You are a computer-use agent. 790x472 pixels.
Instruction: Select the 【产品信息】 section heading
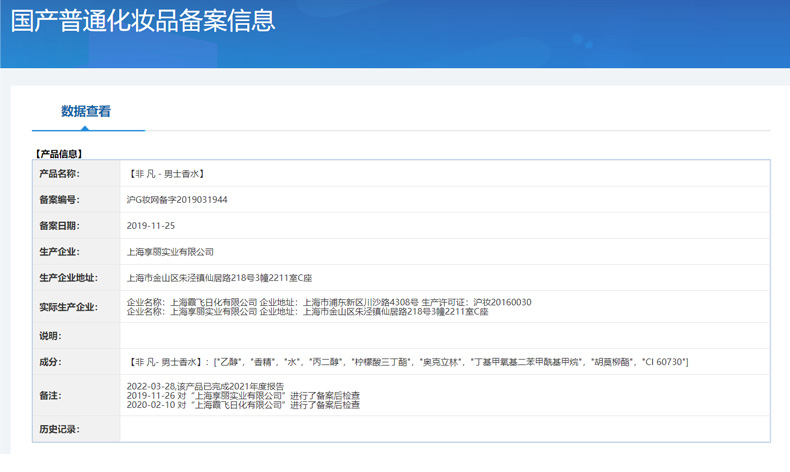tap(58, 154)
